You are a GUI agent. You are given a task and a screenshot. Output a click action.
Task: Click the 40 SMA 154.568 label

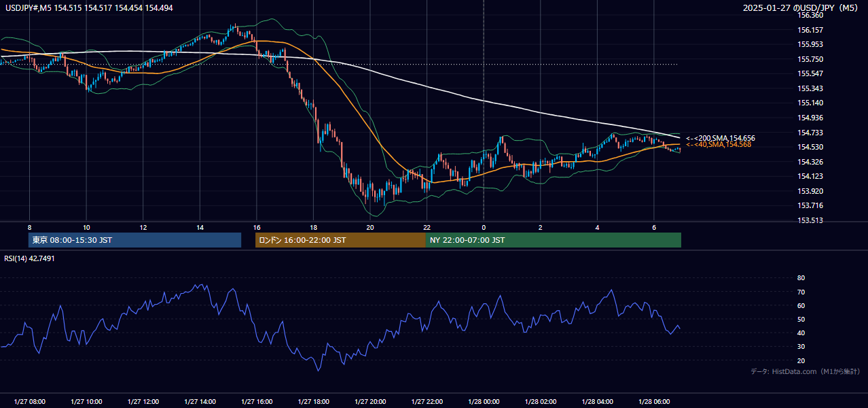click(x=719, y=144)
